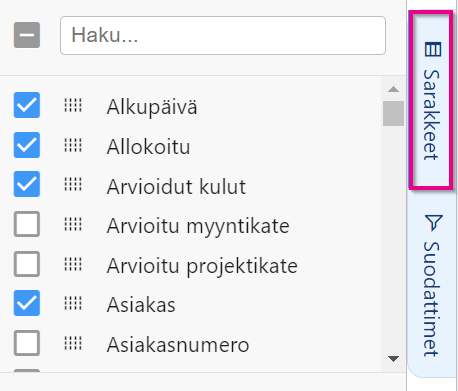The height and width of the screenshot is (391, 458).
Task: Click the drag handle beside Arvioitu myyntikate
Action: 73,224
